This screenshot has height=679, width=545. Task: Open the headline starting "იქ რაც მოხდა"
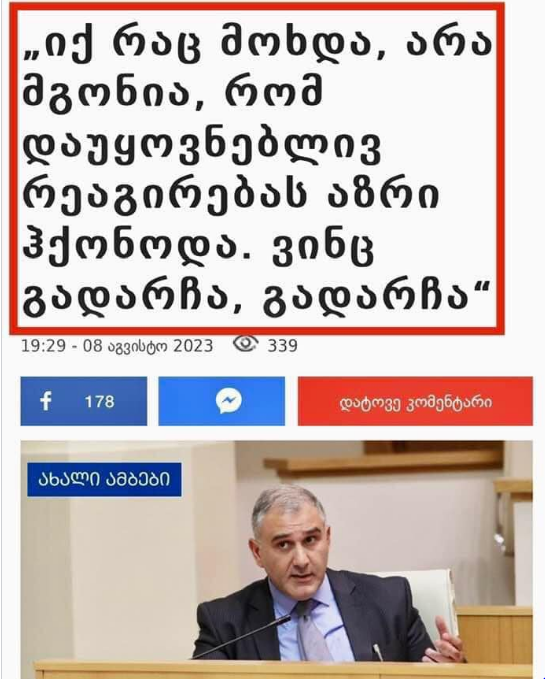tap(258, 168)
